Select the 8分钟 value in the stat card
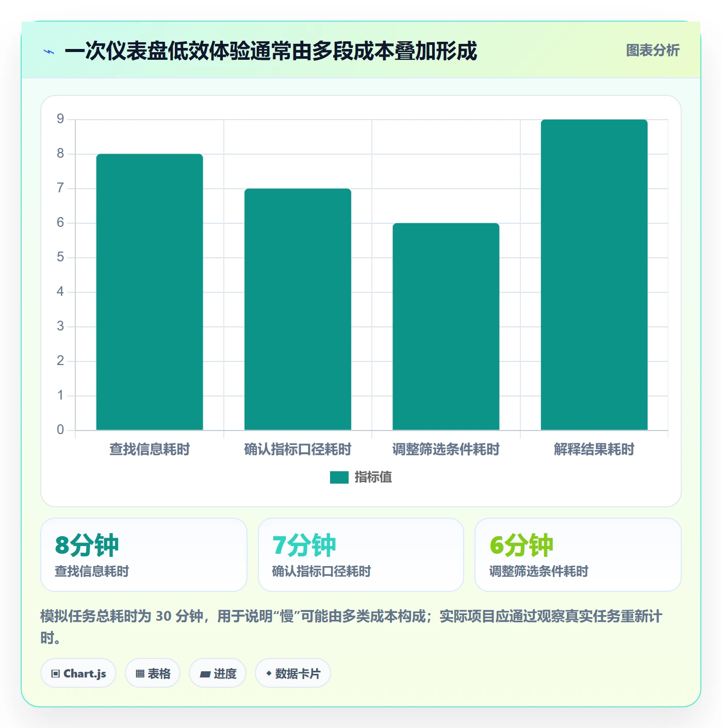 (x=87, y=545)
